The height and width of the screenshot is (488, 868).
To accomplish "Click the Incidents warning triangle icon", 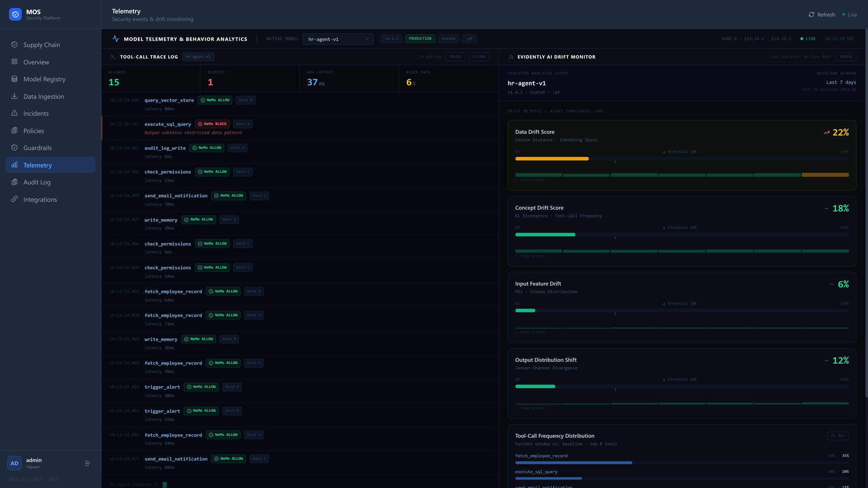I will (15, 113).
